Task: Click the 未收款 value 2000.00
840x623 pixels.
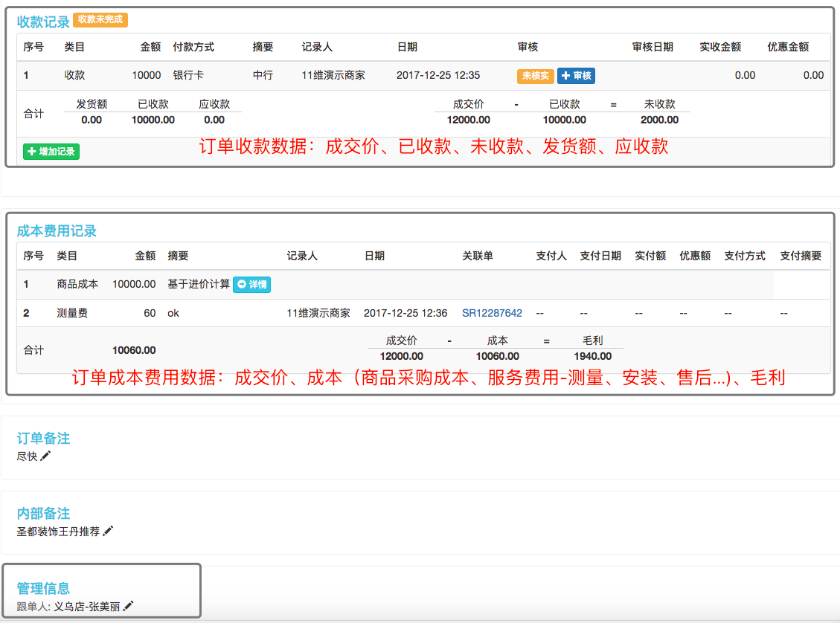Action: coord(659,120)
